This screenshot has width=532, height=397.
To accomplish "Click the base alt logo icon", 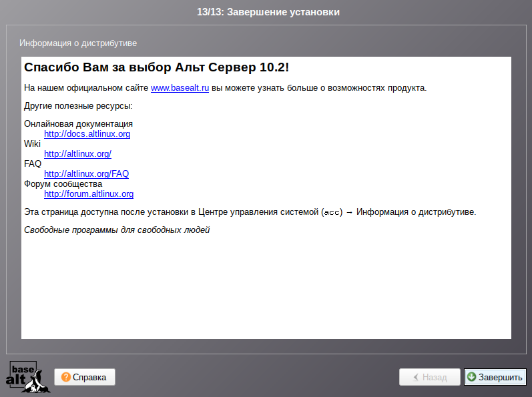I will coord(27,377).
